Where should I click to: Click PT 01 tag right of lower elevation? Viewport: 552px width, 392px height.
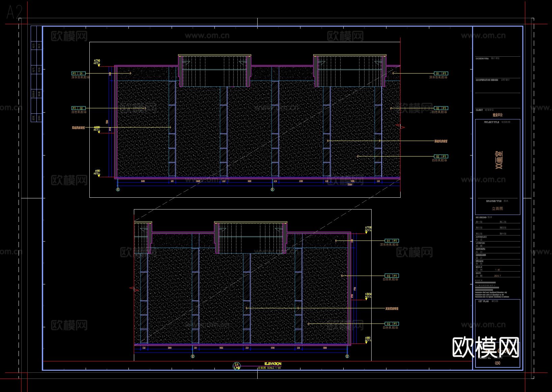[392, 241]
